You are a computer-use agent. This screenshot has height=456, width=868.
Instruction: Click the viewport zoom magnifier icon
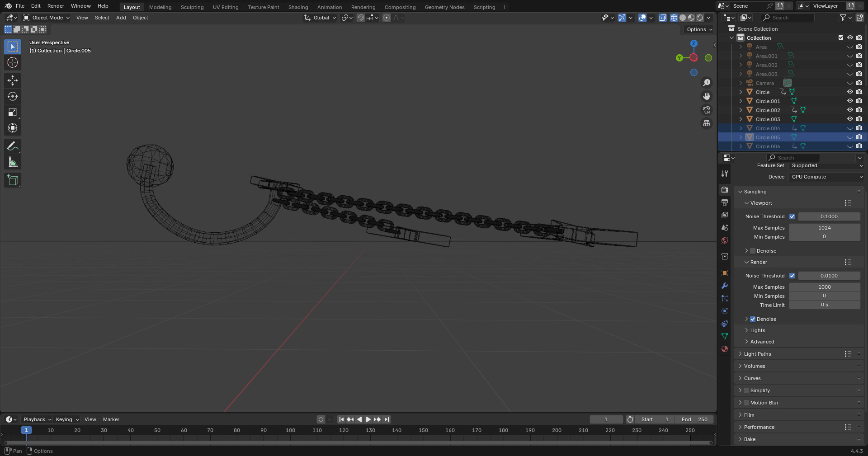point(707,83)
